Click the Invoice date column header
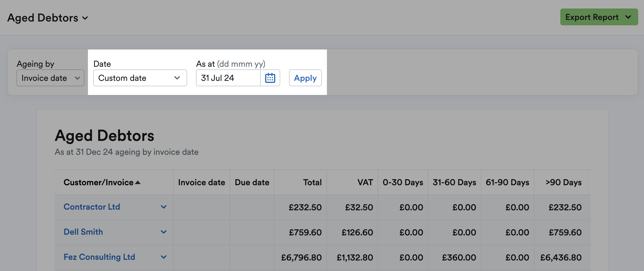 [x=201, y=182]
